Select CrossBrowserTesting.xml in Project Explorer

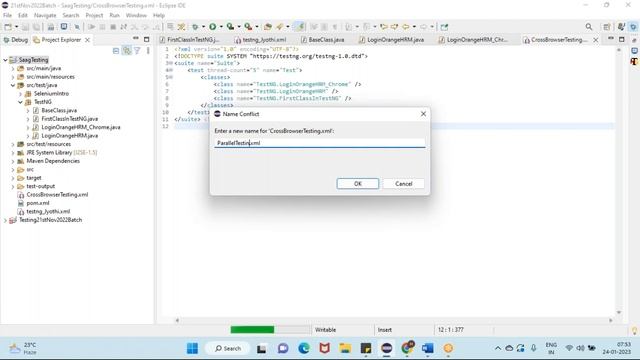coord(57,195)
